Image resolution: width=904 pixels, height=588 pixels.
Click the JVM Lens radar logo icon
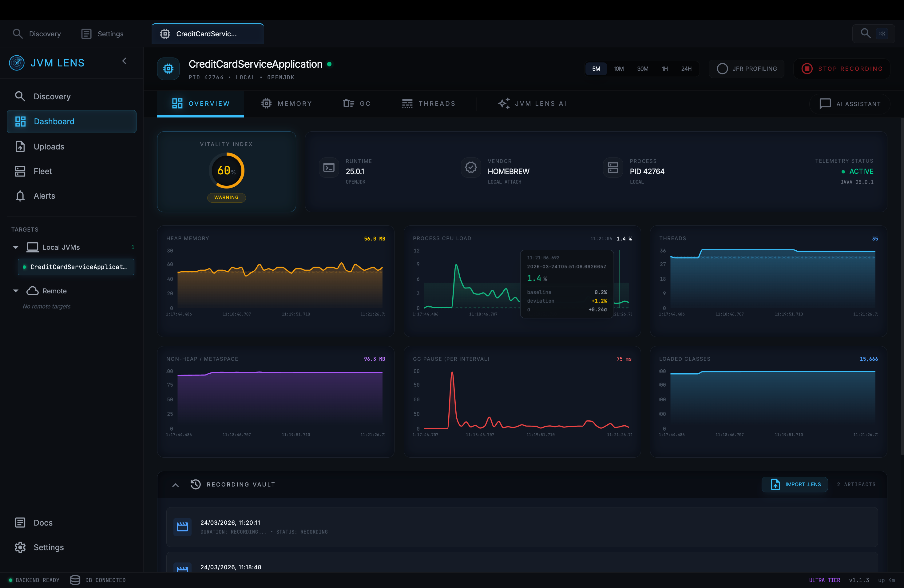(17, 63)
